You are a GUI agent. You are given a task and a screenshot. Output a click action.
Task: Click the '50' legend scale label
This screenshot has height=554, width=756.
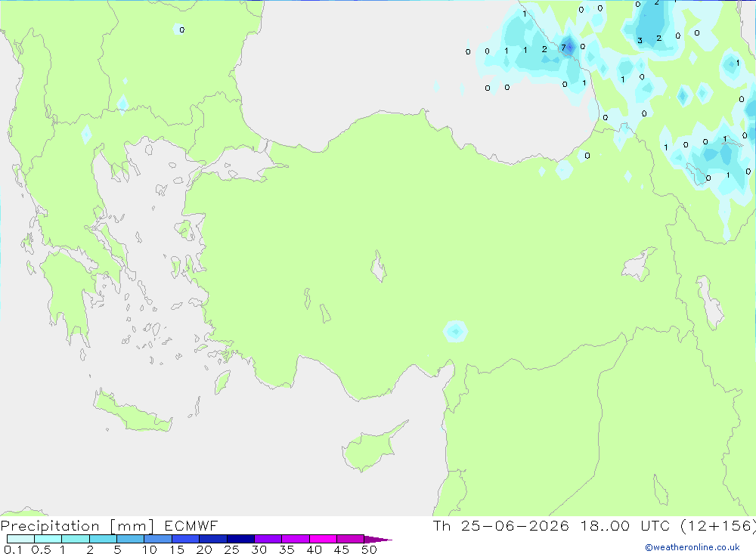click(x=369, y=549)
